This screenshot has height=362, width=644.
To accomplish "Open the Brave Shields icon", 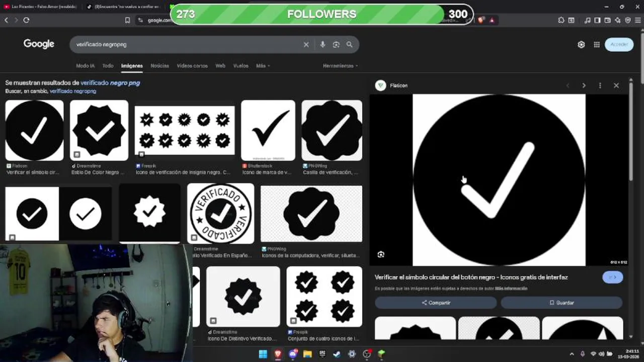I will coord(481,20).
